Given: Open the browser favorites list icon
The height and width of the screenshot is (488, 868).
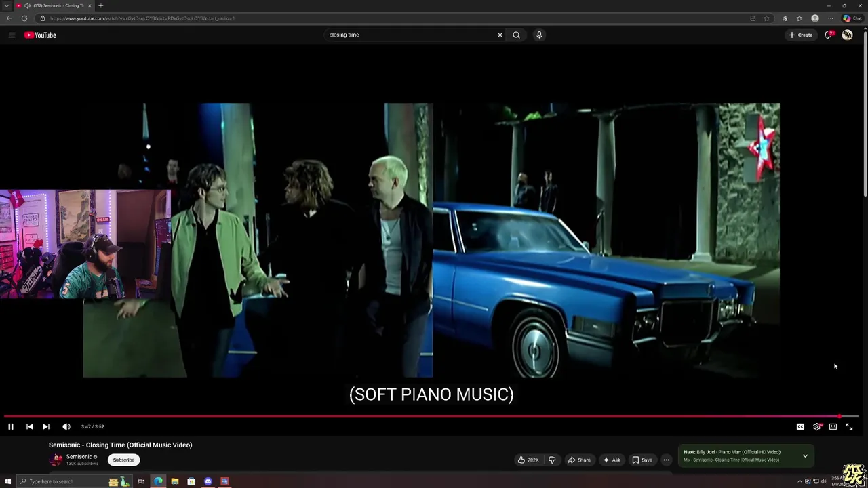Looking at the screenshot, I should 800,18.
